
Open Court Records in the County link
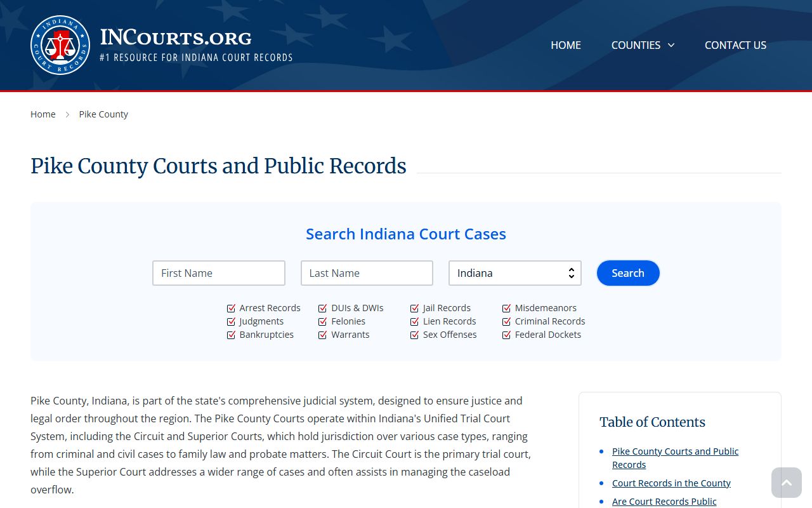tap(671, 483)
